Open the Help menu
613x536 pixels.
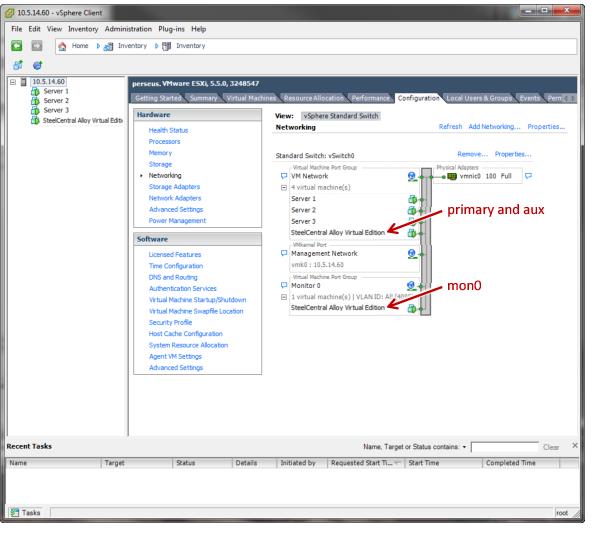(x=199, y=29)
